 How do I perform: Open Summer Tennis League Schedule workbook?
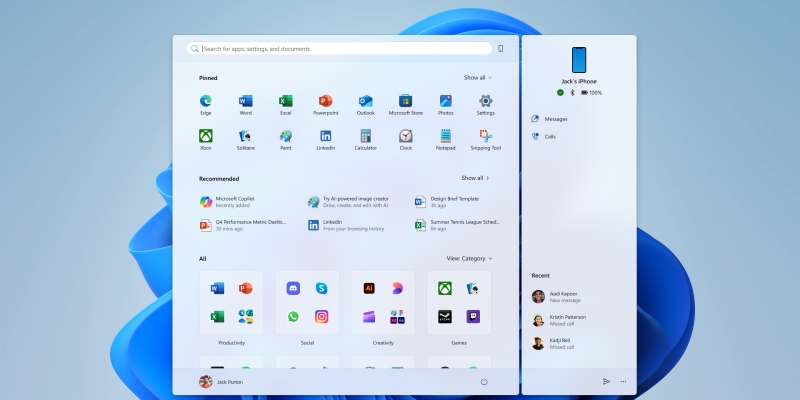pyautogui.click(x=458, y=226)
